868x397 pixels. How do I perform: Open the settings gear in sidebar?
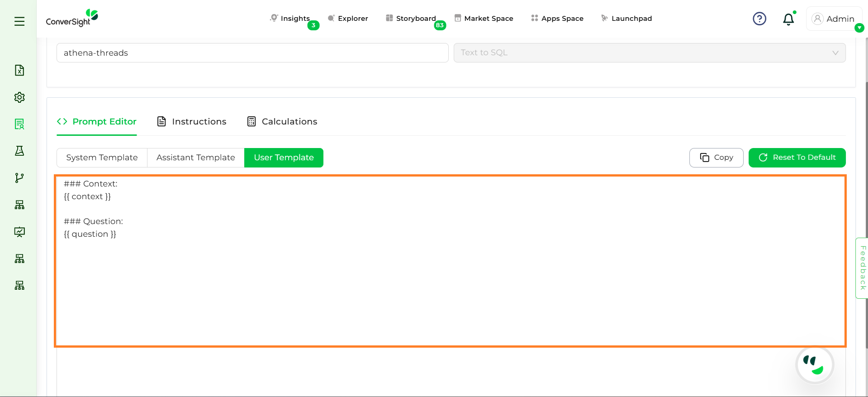click(x=19, y=97)
